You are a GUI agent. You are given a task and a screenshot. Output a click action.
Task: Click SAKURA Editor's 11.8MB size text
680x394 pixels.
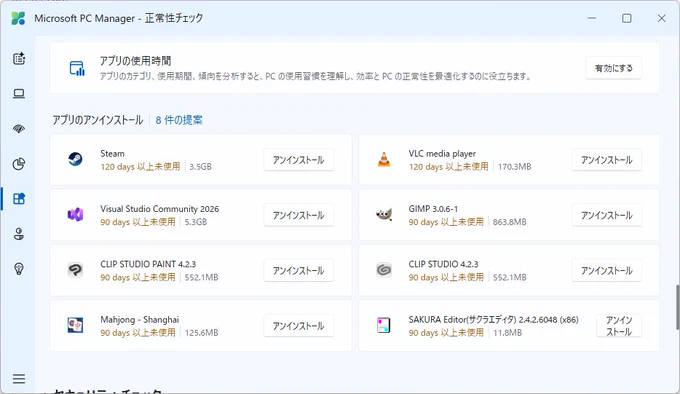pos(507,333)
